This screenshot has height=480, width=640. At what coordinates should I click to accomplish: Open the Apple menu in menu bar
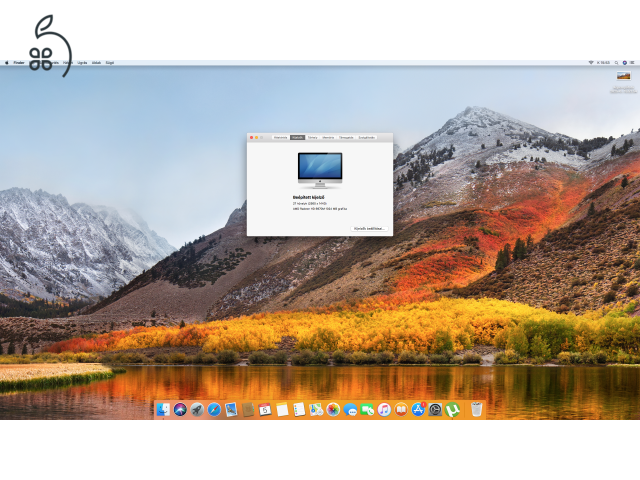point(7,63)
